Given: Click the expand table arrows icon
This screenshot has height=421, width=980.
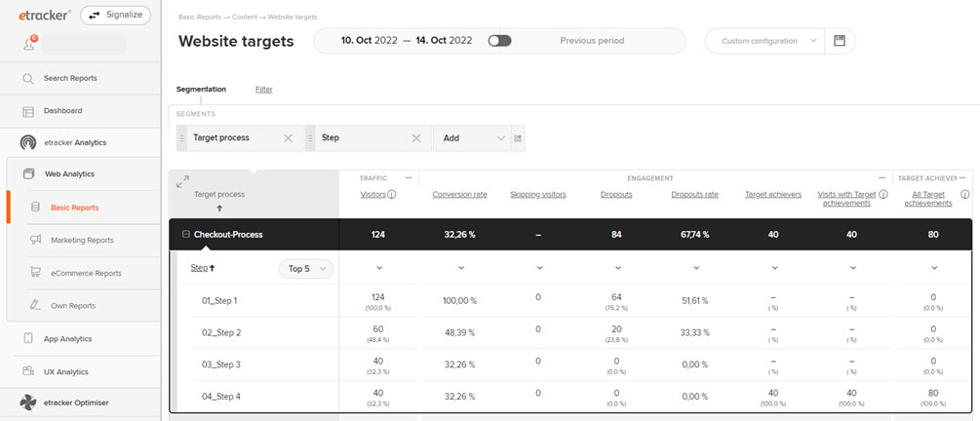Looking at the screenshot, I should pos(182,182).
